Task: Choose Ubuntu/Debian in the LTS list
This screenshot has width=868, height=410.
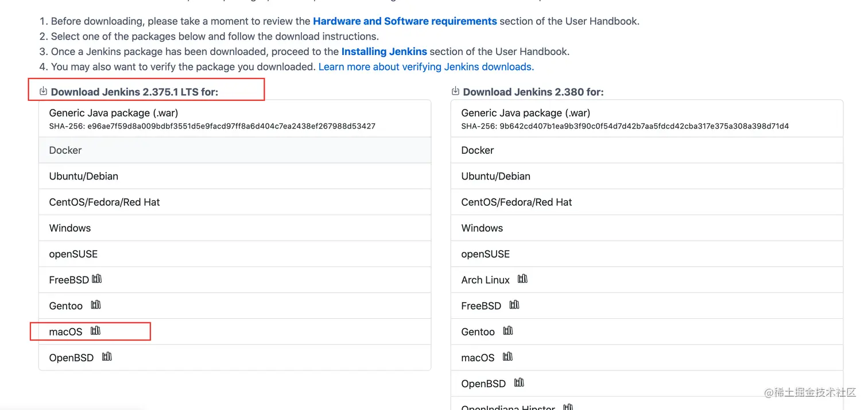Action: [x=84, y=177]
